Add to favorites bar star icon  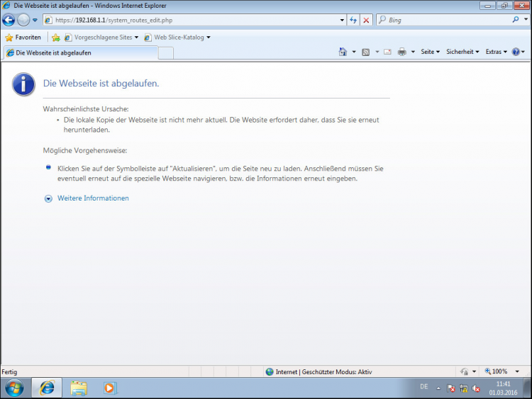coord(55,38)
